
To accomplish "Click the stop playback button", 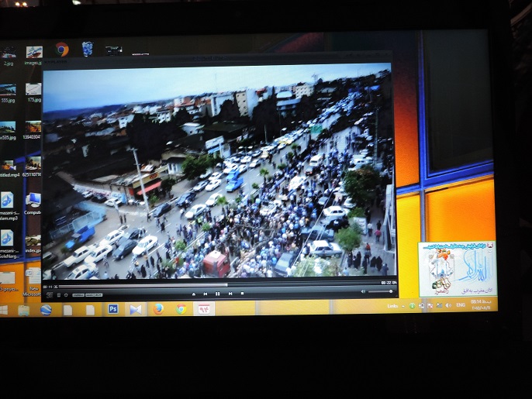I will pos(242,294).
